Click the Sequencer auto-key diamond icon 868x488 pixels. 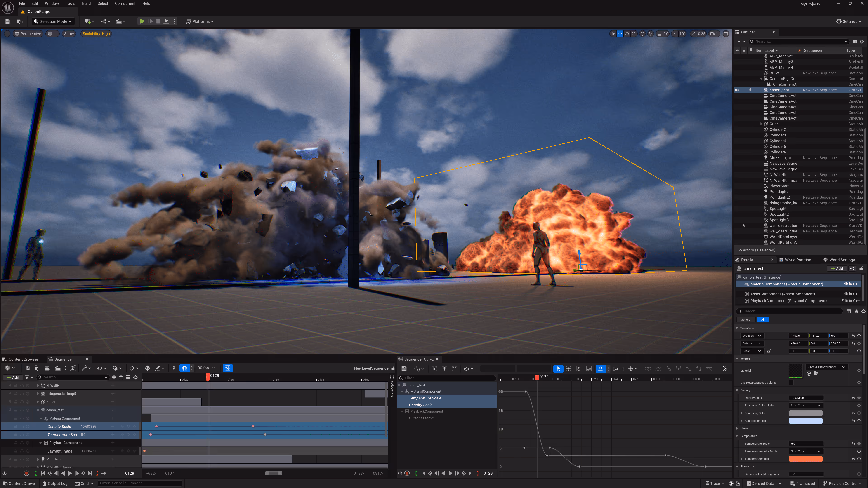point(147,368)
